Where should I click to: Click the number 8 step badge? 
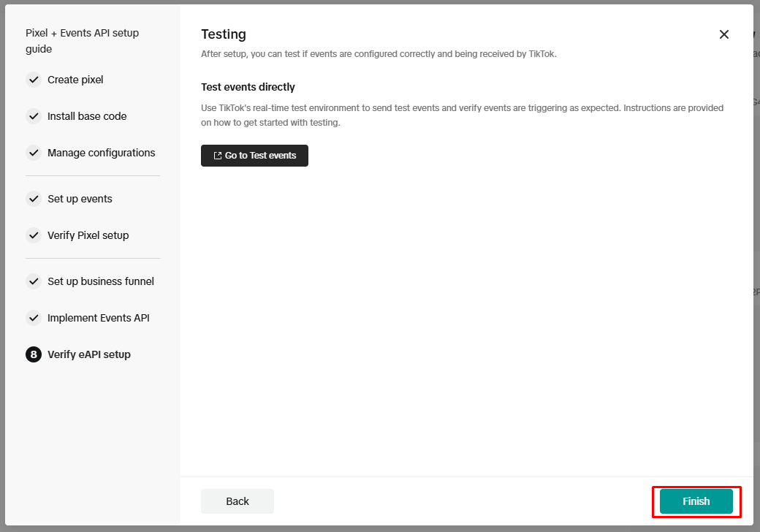(34, 354)
